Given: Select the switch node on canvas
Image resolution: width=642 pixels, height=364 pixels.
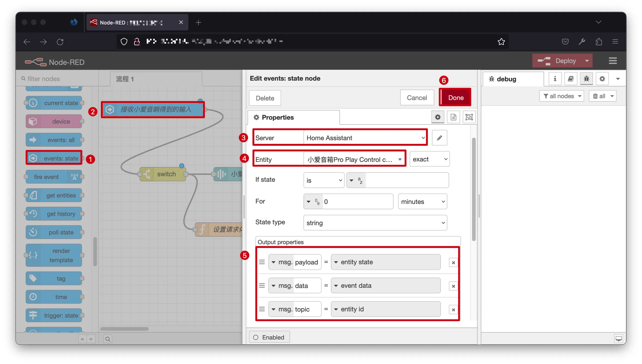Looking at the screenshot, I should coord(163,174).
